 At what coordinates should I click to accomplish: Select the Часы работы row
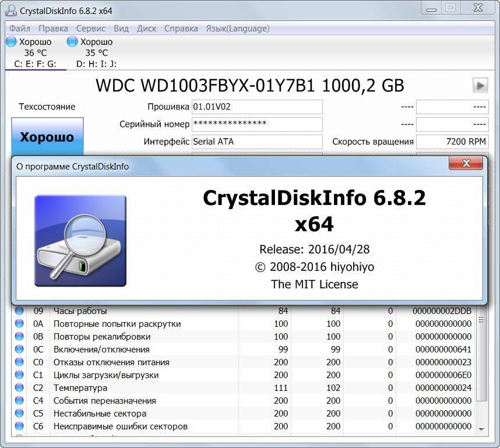click(244, 311)
